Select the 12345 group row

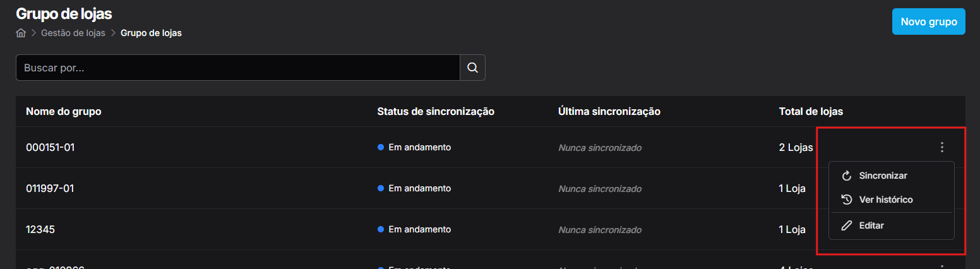tap(491, 229)
